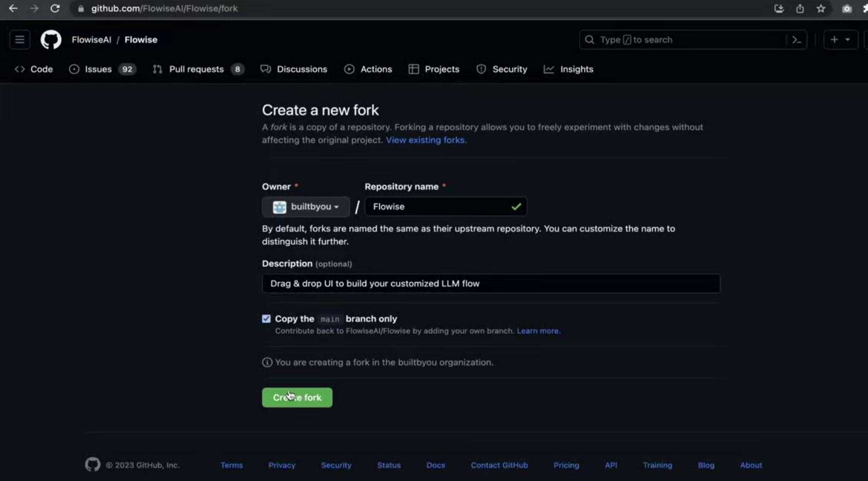Open the hamburger navigation menu
868x481 pixels.
click(19, 39)
